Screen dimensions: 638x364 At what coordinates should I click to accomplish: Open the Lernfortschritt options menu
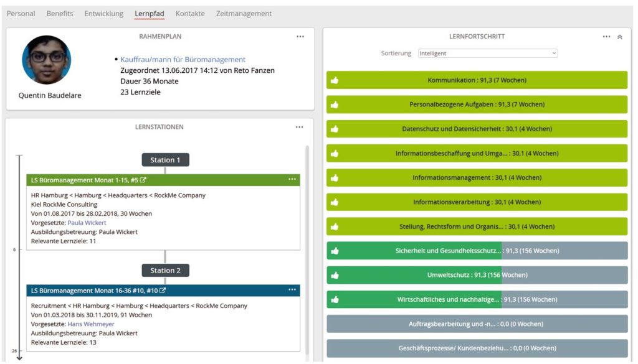tap(606, 36)
